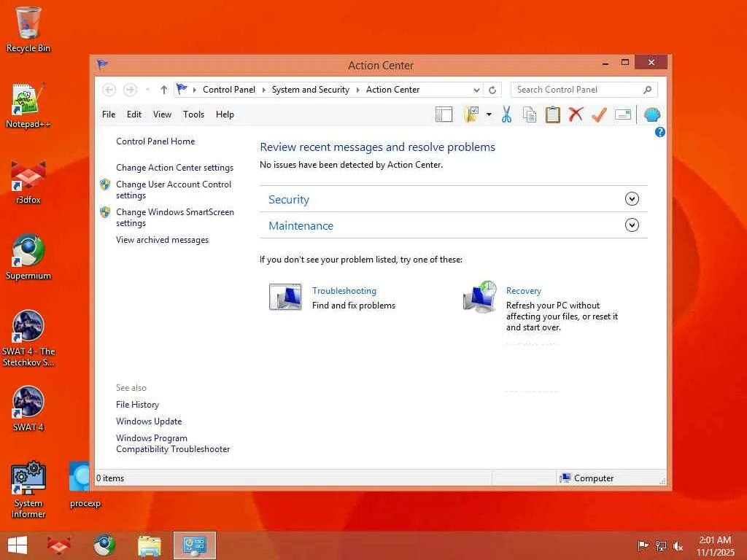Click System and Security in the breadcrumb
Image resolution: width=747 pixels, height=560 pixels.
pos(311,90)
